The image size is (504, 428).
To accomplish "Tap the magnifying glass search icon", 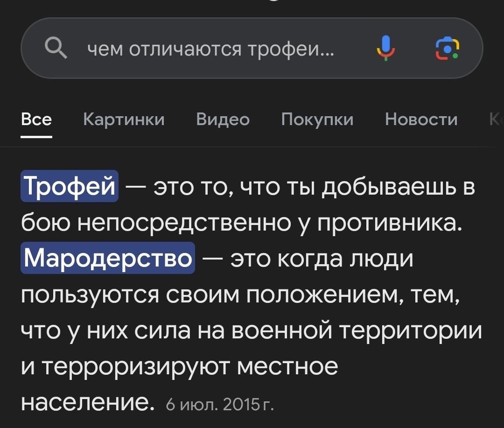I will point(56,48).
